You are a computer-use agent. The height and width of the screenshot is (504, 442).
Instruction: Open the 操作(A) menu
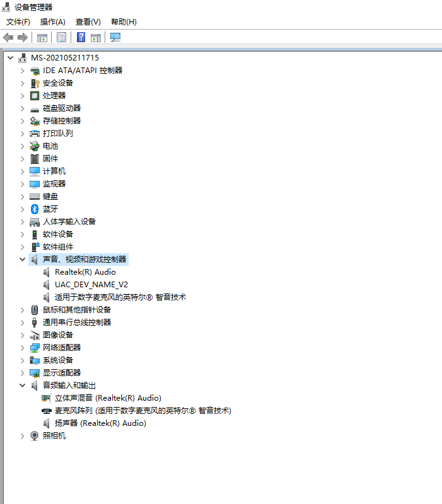pyautogui.click(x=53, y=22)
